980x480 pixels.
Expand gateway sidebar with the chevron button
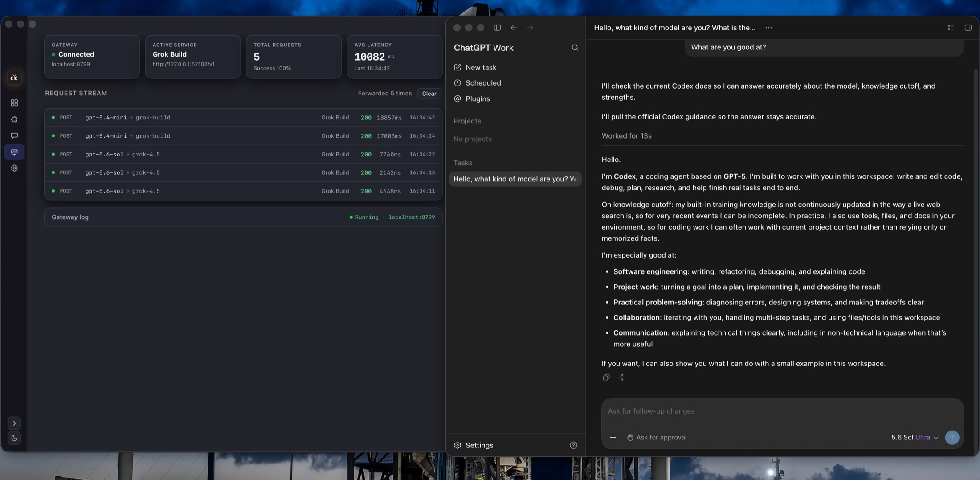point(14,423)
